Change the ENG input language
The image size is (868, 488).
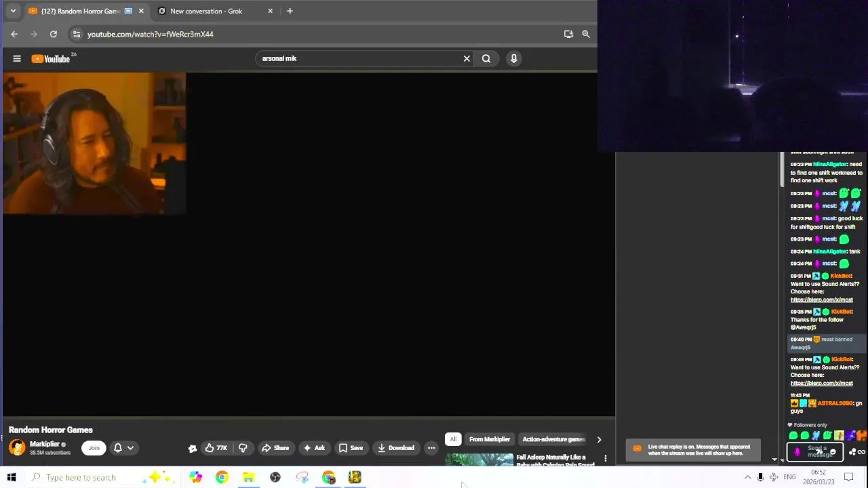coord(789,477)
